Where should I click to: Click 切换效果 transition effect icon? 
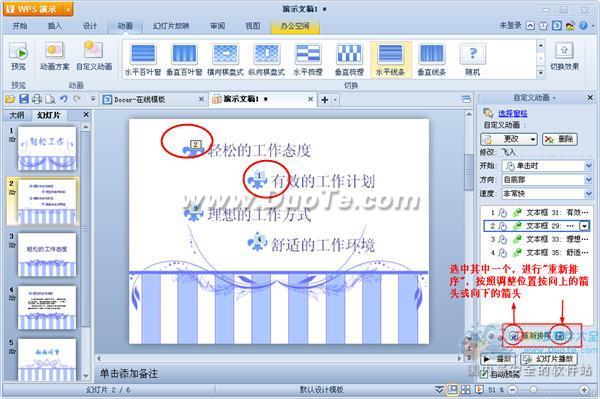[x=564, y=51]
